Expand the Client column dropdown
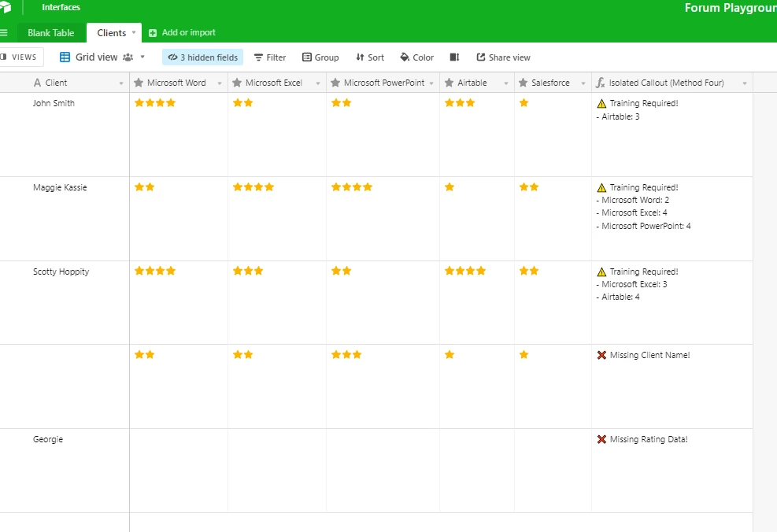The width and height of the screenshot is (777, 532). point(121,83)
